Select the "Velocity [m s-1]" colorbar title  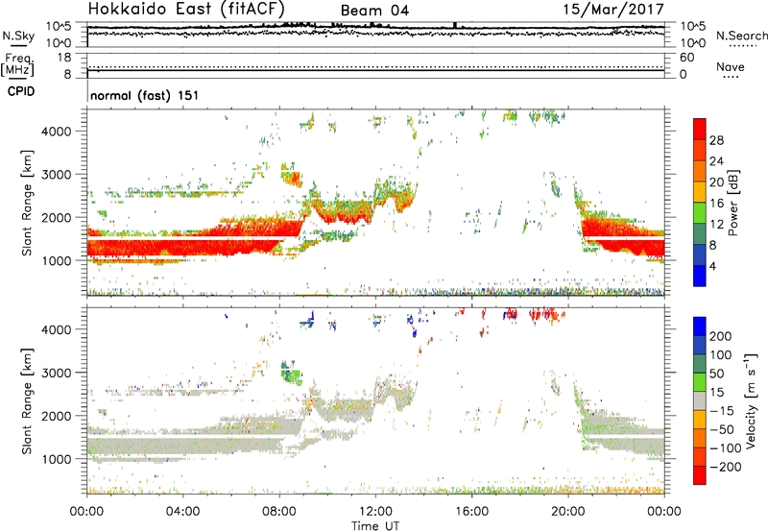pos(751,401)
